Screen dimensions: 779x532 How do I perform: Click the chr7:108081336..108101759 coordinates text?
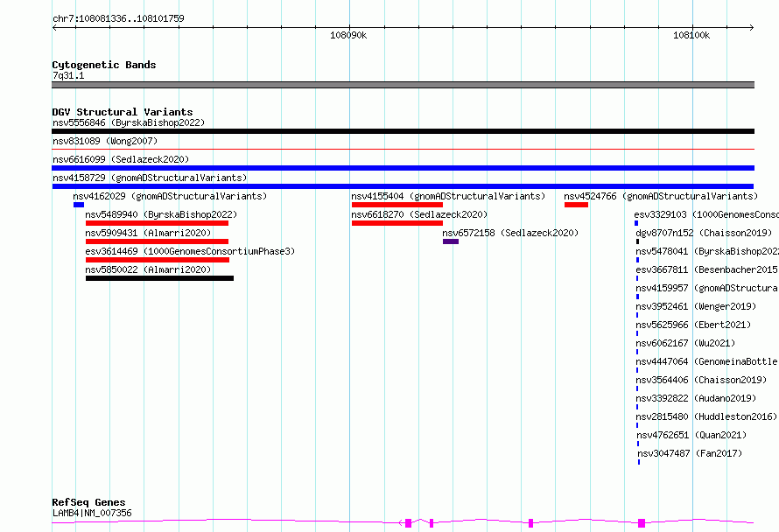(x=118, y=19)
